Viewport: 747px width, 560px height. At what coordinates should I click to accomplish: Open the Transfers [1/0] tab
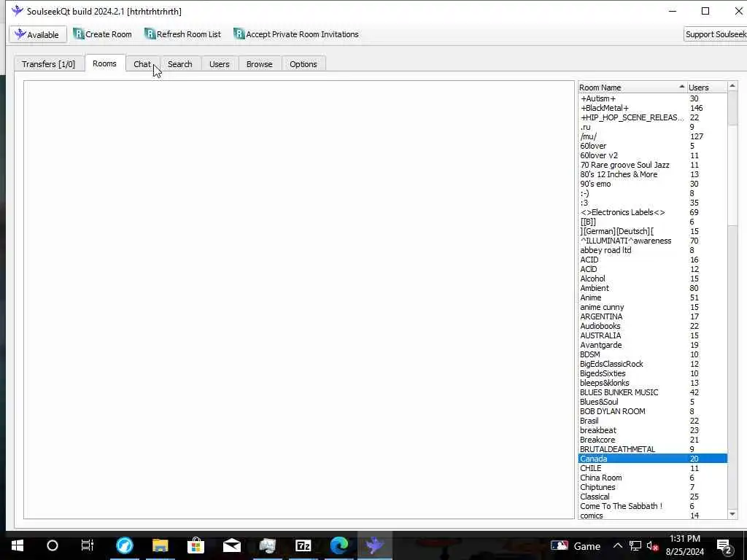click(x=49, y=64)
